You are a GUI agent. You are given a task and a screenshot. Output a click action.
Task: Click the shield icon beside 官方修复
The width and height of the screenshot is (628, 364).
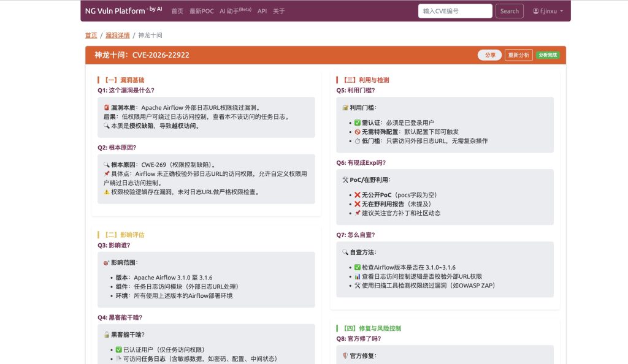click(345, 355)
